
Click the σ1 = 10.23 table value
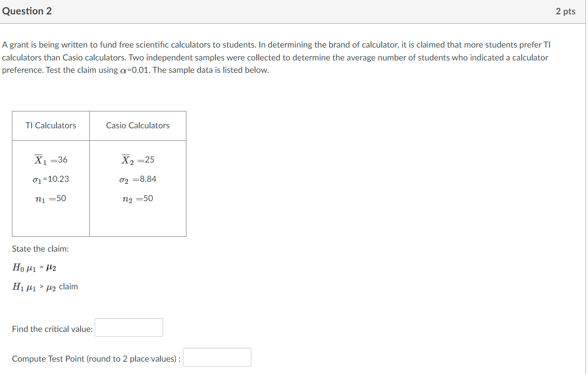coord(51,179)
